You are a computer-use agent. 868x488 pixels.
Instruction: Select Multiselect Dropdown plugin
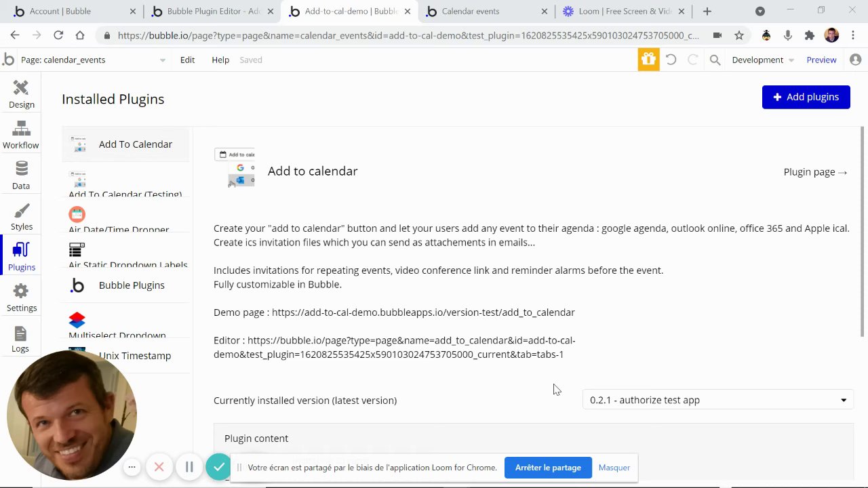pos(126,321)
